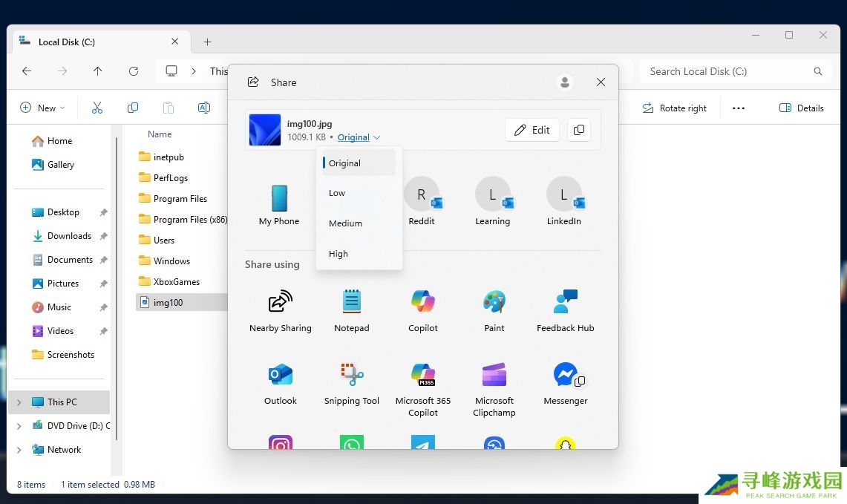This screenshot has height=504, width=847.
Task: Expand the DVD Drive (D:) node
Action: 19,426
